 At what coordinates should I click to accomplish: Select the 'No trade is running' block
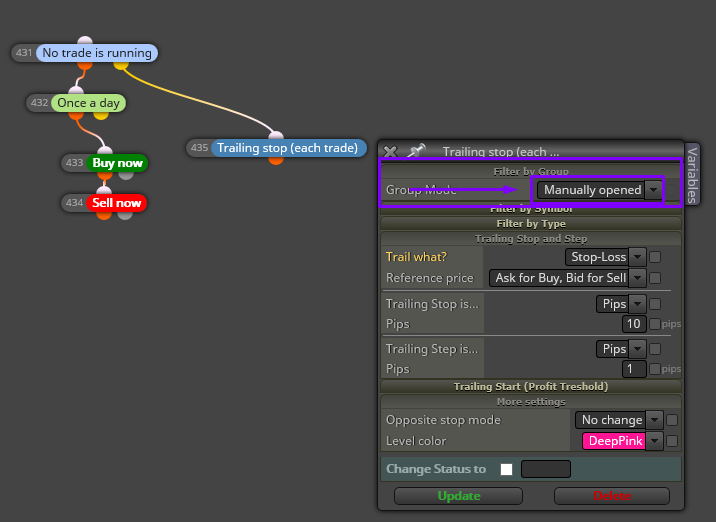[x=97, y=53]
